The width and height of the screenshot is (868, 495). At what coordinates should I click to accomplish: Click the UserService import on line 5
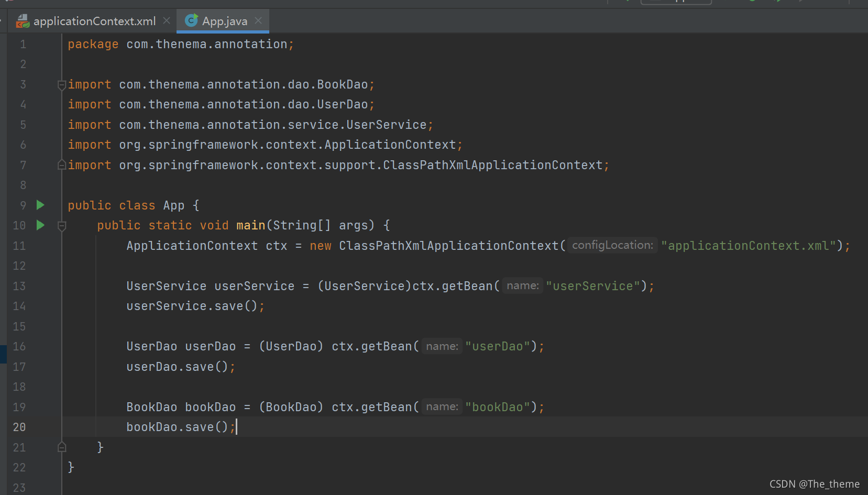tap(273, 125)
